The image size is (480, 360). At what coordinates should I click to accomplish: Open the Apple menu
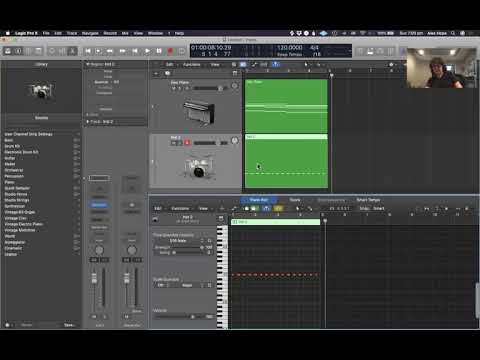pyautogui.click(x=8, y=33)
